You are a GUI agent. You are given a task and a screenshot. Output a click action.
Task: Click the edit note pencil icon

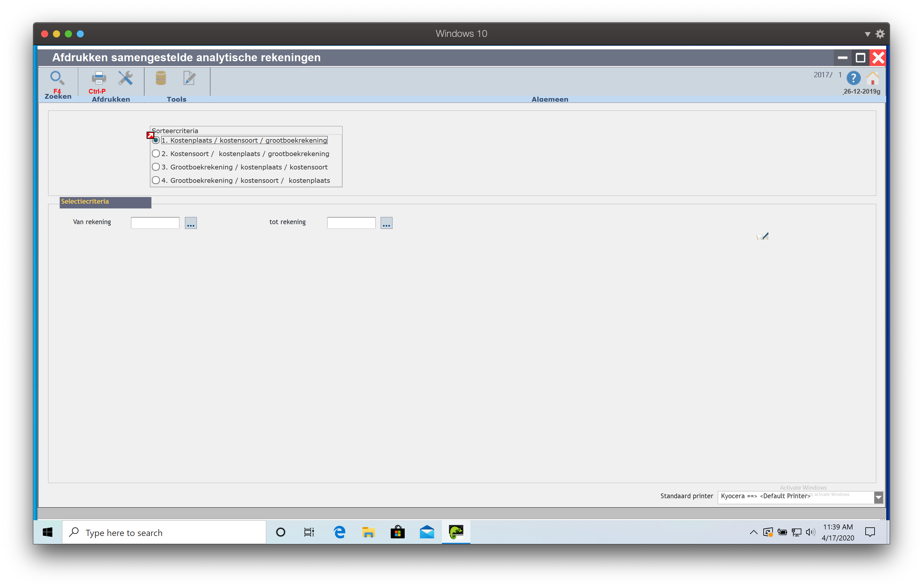tap(189, 78)
